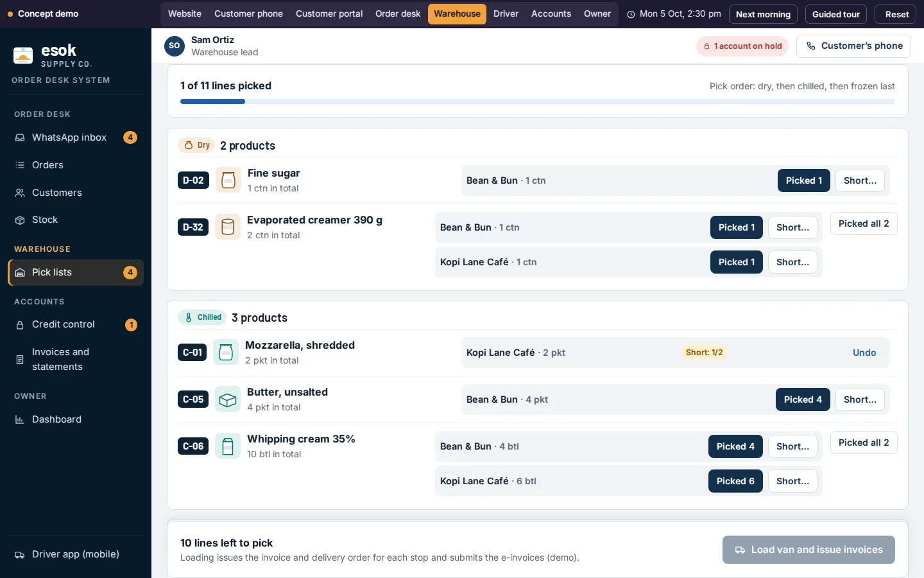Click the D-02 location code
This screenshot has height=578, width=924.
click(193, 180)
